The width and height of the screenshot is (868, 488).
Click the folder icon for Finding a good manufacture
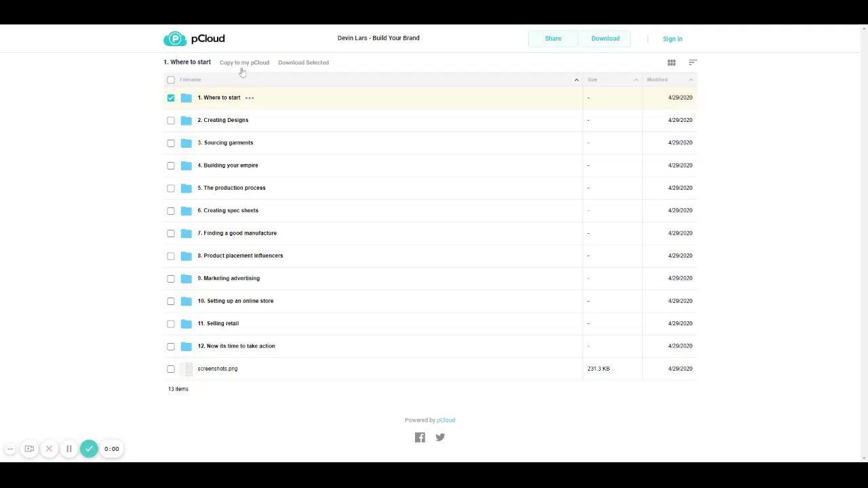[x=186, y=233]
